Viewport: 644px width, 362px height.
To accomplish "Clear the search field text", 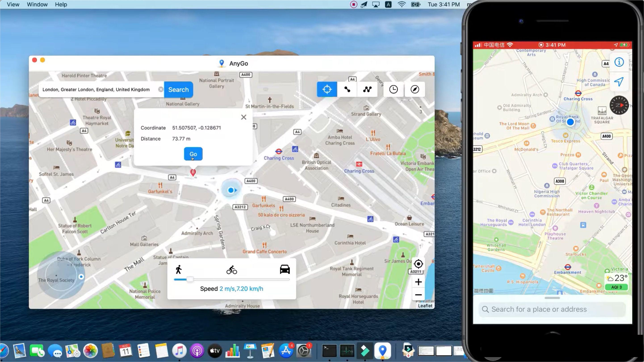I will (x=161, y=89).
